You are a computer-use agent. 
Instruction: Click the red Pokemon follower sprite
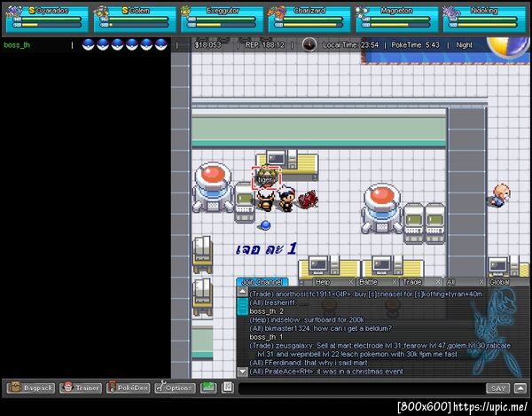point(309,200)
